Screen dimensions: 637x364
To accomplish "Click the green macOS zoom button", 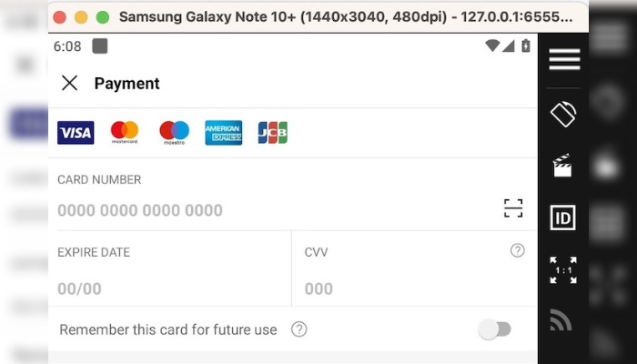I will [x=102, y=17].
